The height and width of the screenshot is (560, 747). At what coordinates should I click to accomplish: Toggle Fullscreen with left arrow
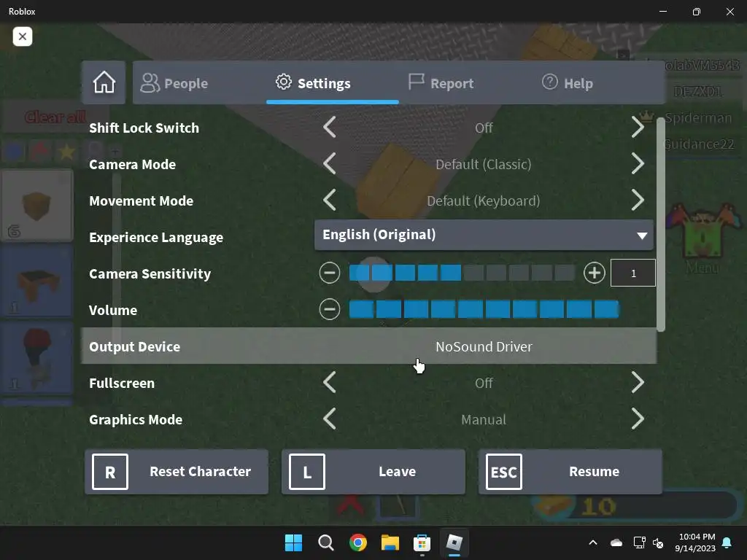[x=330, y=382]
